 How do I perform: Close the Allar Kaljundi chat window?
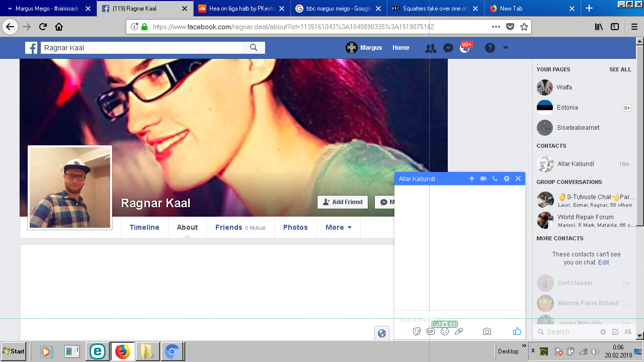point(518,178)
